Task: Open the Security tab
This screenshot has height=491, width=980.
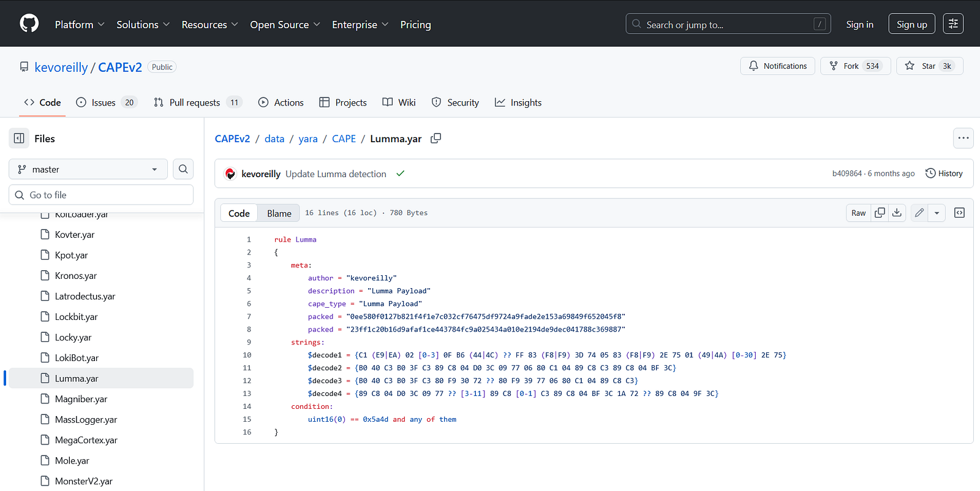Action: click(455, 102)
